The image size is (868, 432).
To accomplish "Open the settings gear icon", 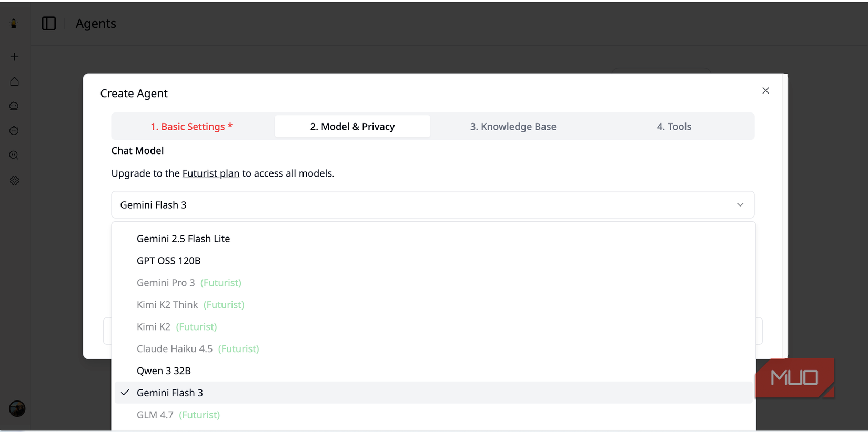I will (14, 181).
